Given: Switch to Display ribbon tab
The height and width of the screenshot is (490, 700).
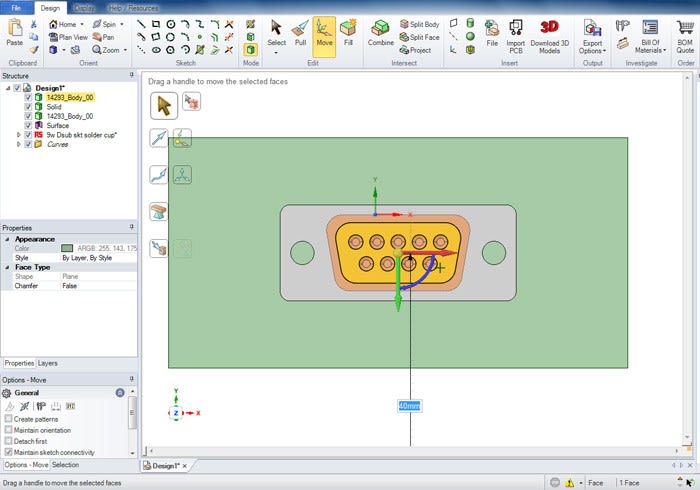Looking at the screenshot, I should [84, 8].
